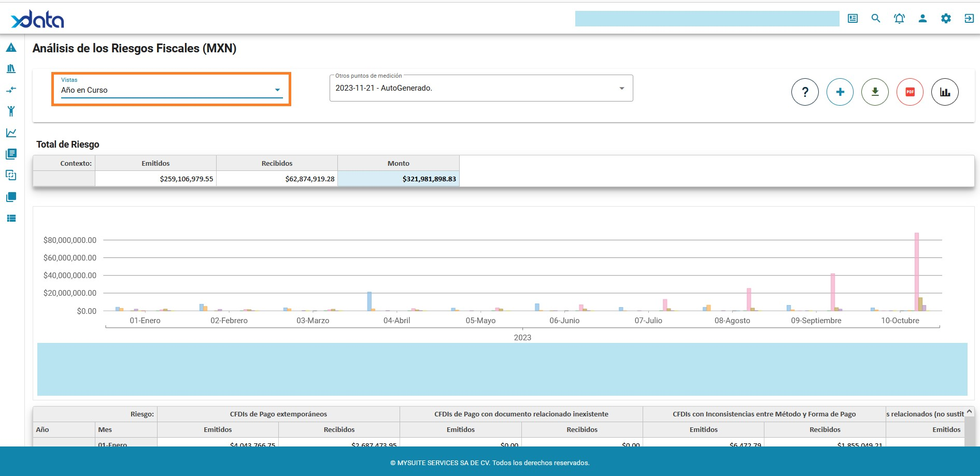Click the Emitidos header in Total de Riesgo

(155, 163)
